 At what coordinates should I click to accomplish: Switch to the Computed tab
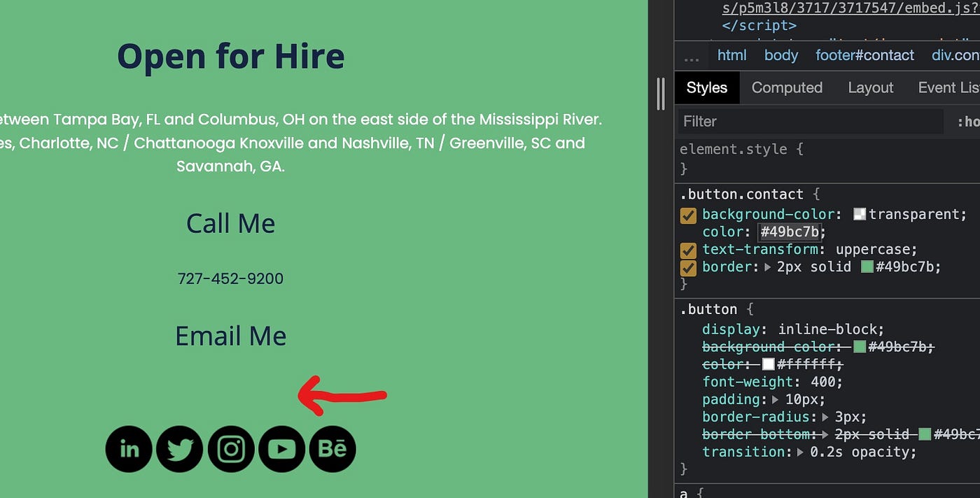(787, 87)
